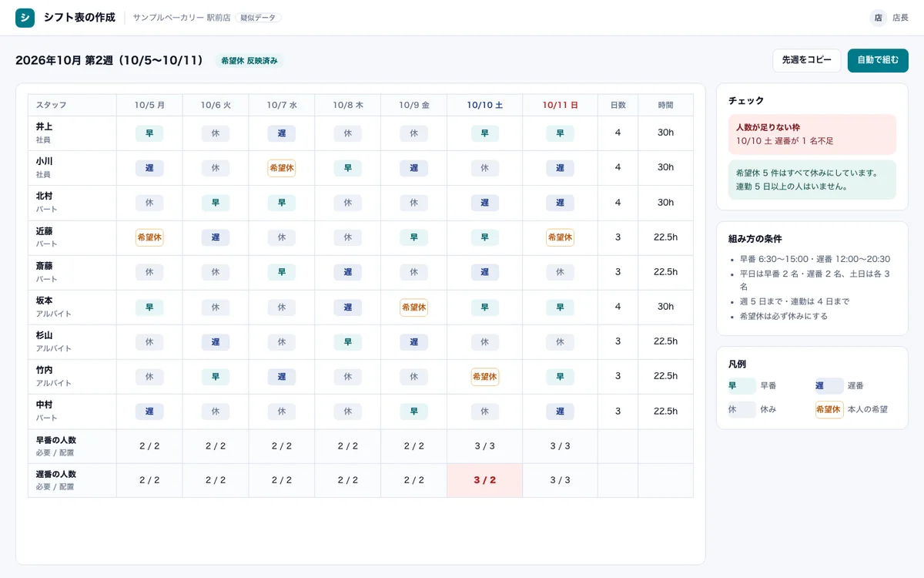924x578 pixels.
Task: Click the staff name 井上
Action: click(x=45, y=126)
